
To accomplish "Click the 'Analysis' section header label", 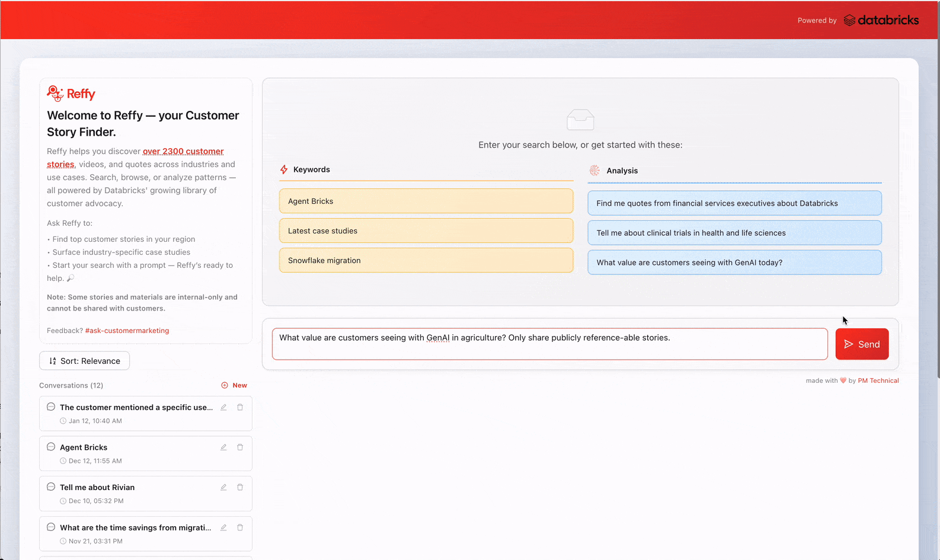I will coord(622,171).
